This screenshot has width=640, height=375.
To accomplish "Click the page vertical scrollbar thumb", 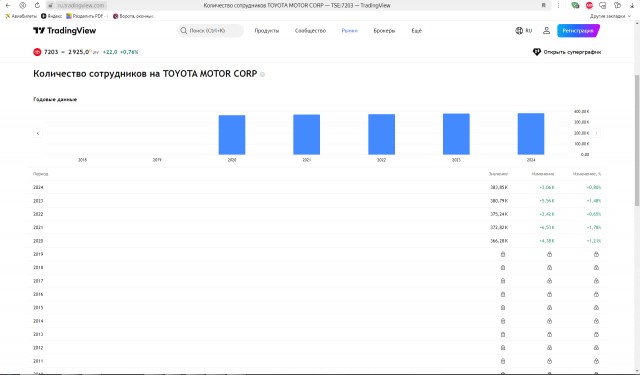I will 637,141.
